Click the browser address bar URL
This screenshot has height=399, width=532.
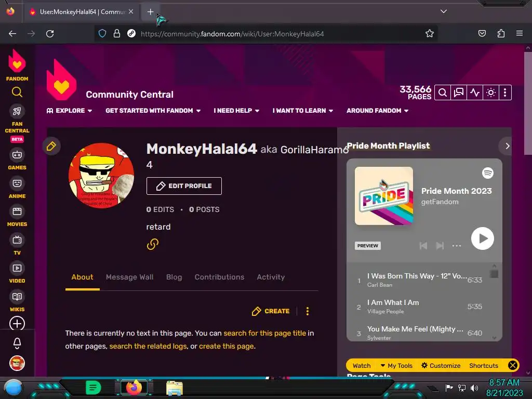tap(232, 34)
